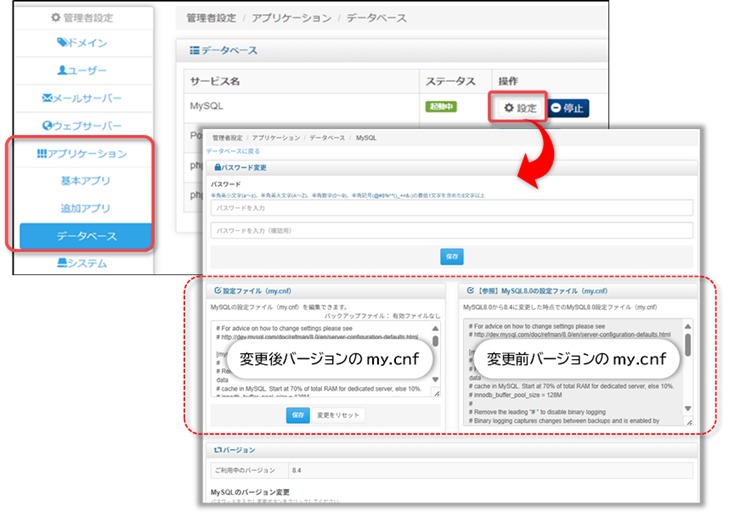
Task: Click 変更をリセット under my.cnf editor
Action: tap(336, 416)
